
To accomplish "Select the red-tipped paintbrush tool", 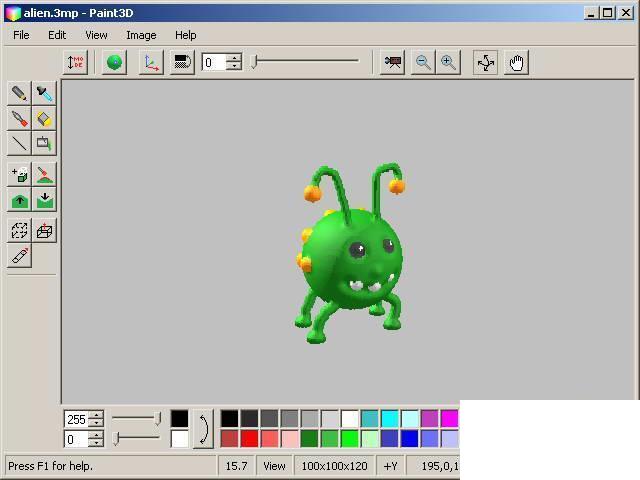I will (x=19, y=118).
